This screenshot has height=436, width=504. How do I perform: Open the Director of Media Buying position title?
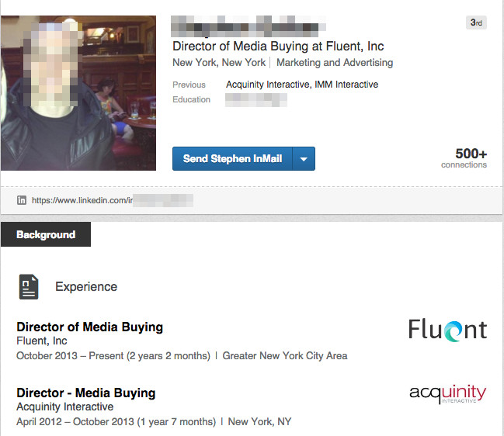pyautogui.click(x=89, y=327)
